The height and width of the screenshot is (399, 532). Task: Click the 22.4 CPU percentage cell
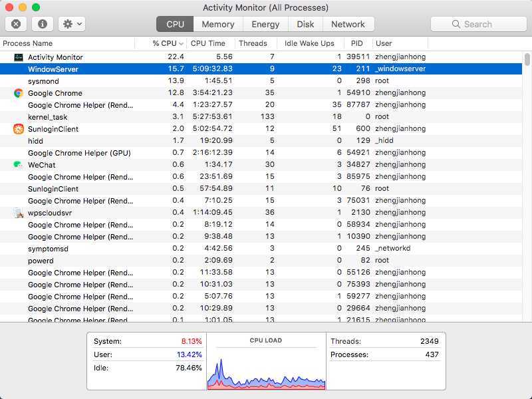coord(176,57)
